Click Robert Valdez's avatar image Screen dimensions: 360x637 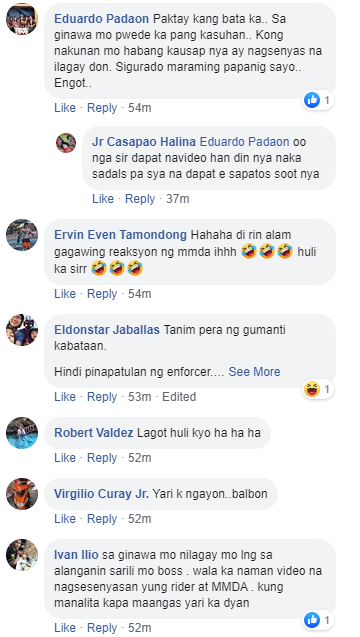pyautogui.click(x=22, y=433)
